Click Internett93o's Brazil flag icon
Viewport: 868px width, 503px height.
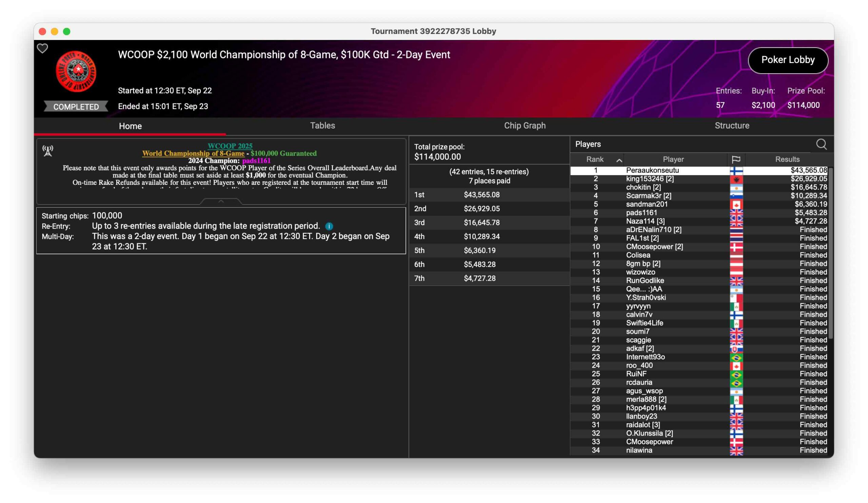[x=736, y=357]
